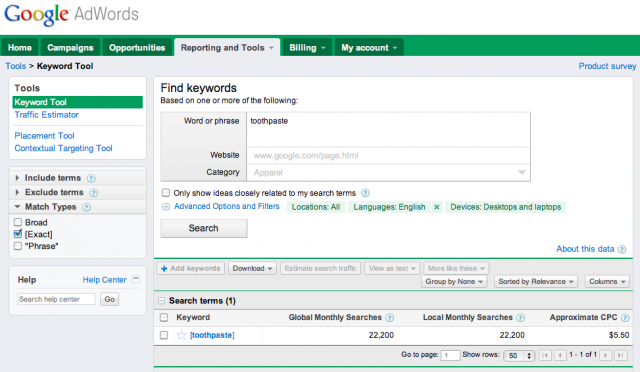Screen dimensions: 640x372
Task: Focus the Website input field
Action: (x=388, y=156)
